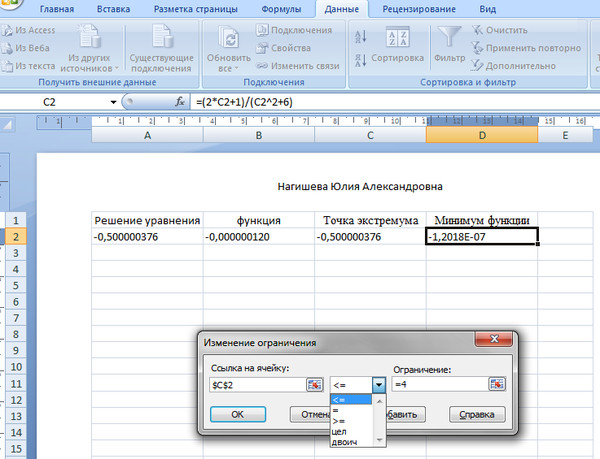Switch to the Вставка tab
This screenshot has height=459, width=600.
113,9
